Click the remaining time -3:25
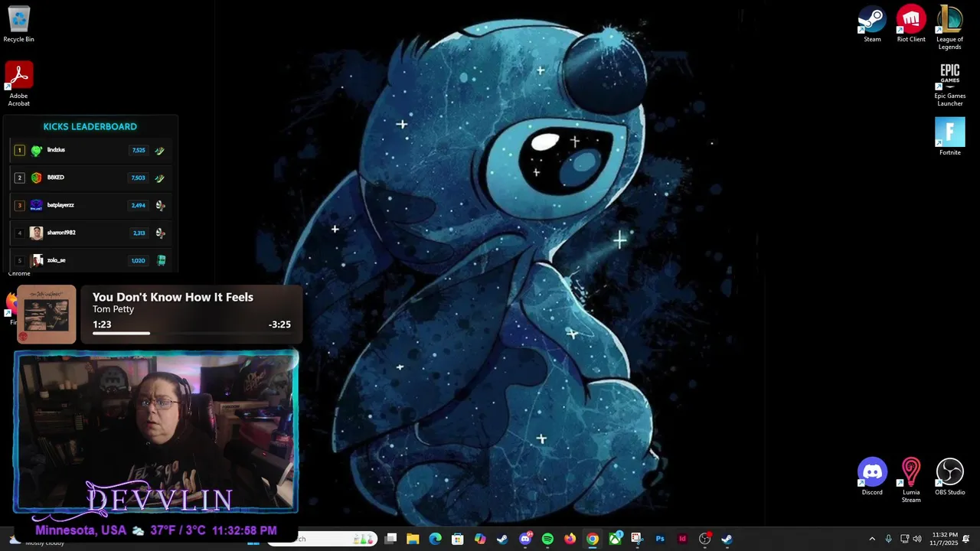The image size is (980, 551). (x=279, y=324)
